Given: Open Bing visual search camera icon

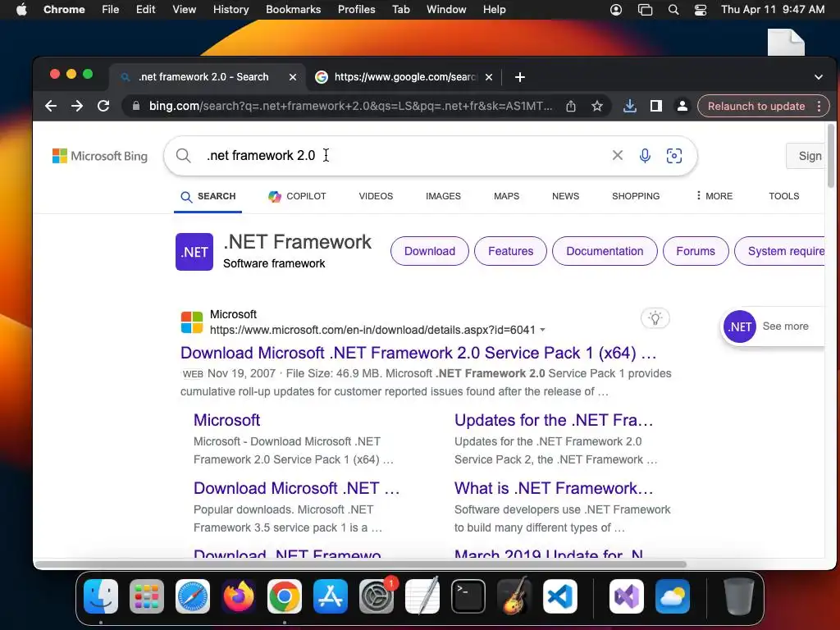Looking at the screenshot, I should [x=674, y=155].
